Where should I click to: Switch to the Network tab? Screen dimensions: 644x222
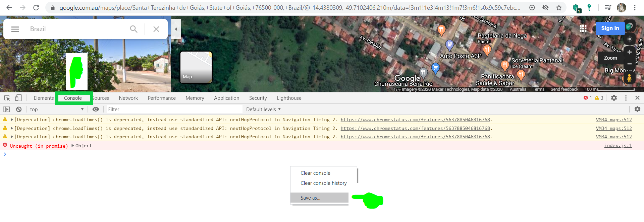(x=128, y=98)
